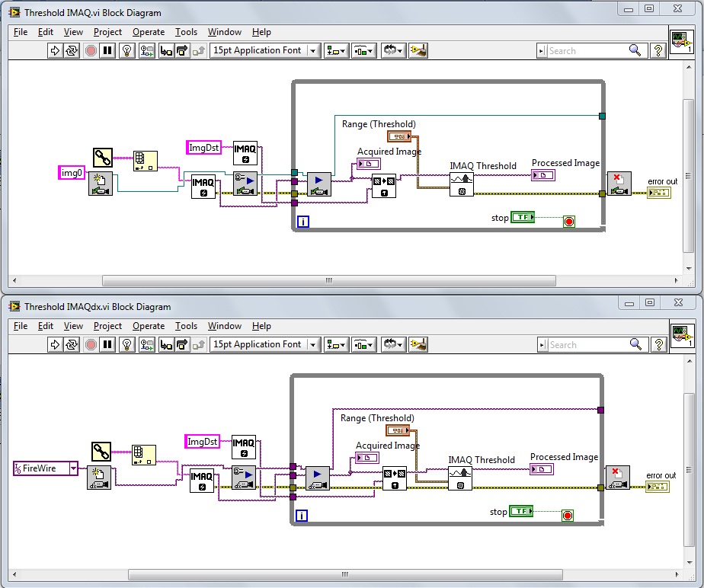The height and width of the screenshot is (588, 704).
Task: Click the stop boolean terminal in top diagram
Action: pyautogui.click(x=522, y=218)
